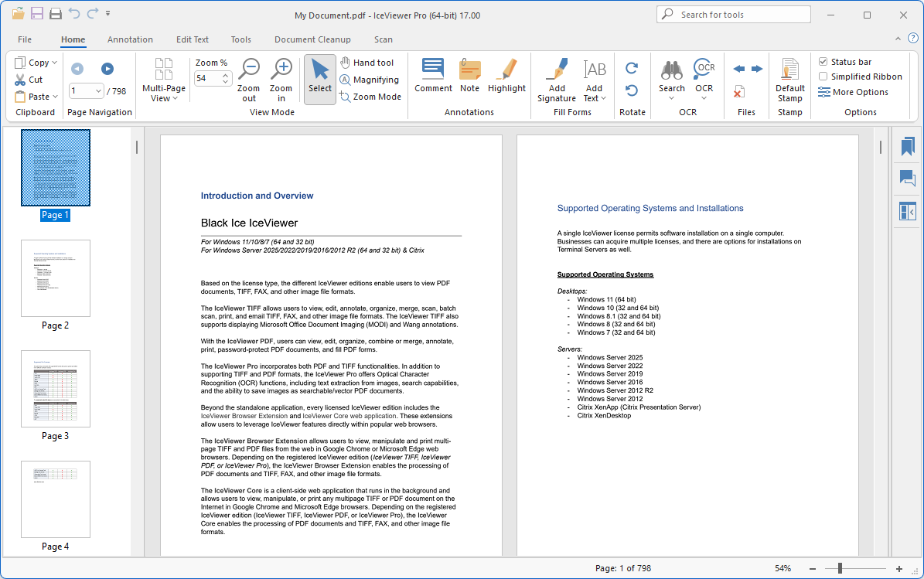The height and width of the screenshot is (579, 924).
Task: Expand the Paste dropdown arrow
Action: click(56, 97)
